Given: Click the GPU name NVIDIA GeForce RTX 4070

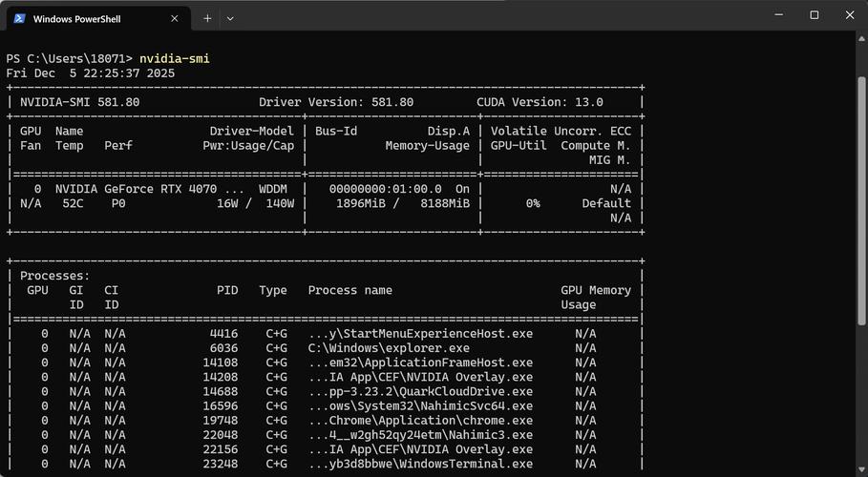Looking at the screenshot, I should [x=136, y=189].
